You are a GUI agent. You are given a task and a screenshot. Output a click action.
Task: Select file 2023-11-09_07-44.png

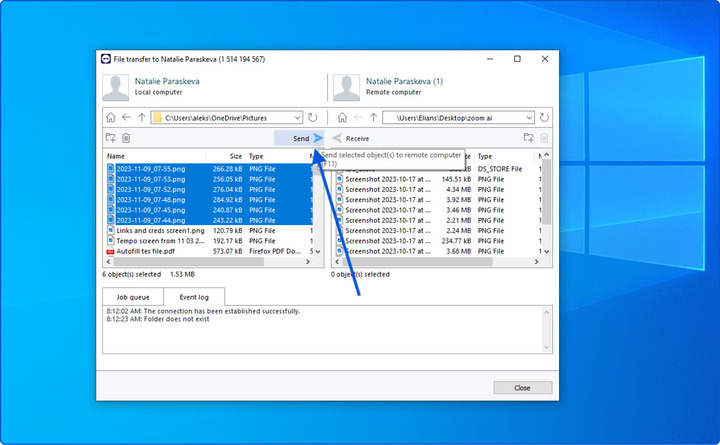[151, 220]
